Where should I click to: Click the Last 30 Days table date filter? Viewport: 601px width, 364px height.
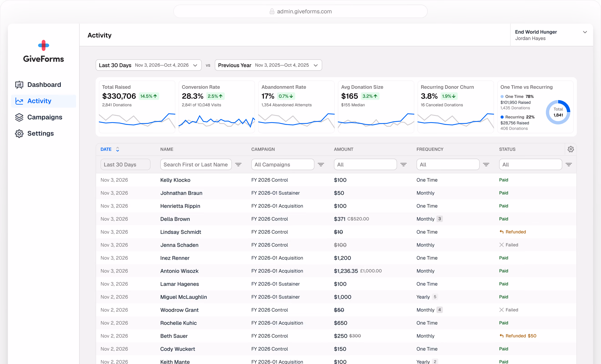point(125,164)
